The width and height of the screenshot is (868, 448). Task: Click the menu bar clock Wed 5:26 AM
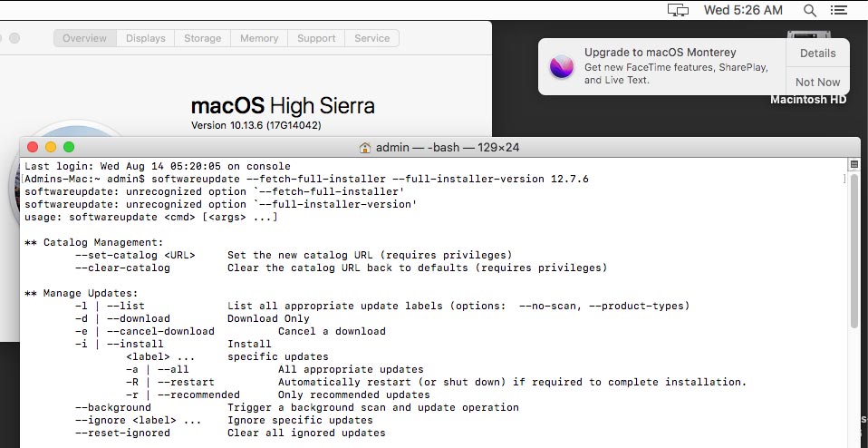pos(743,10)
